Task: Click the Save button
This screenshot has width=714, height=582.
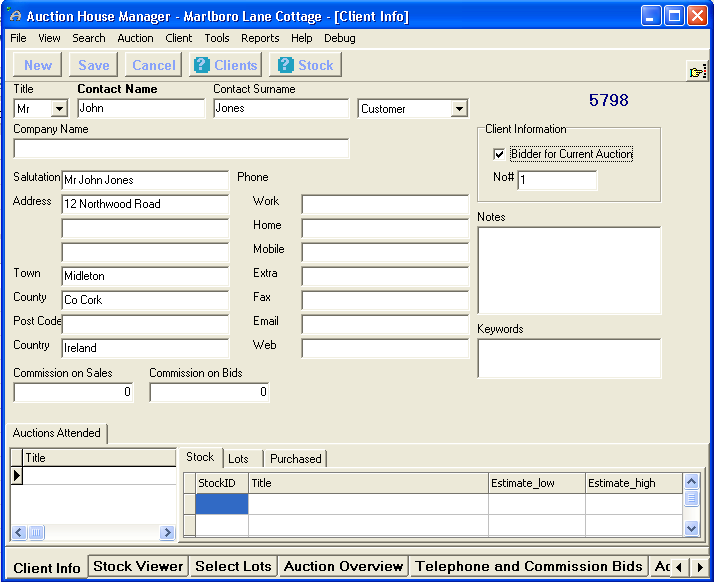Action: click(x=94, y=65)
